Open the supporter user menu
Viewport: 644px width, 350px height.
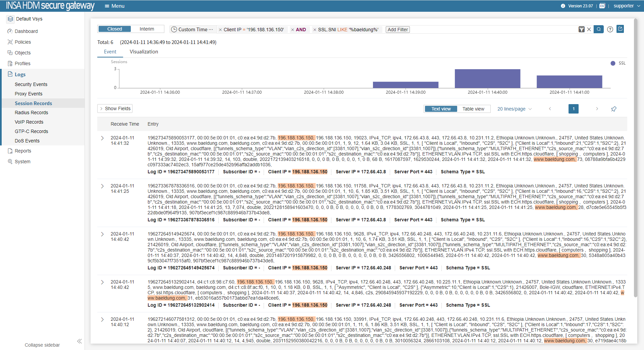(x=626, y=6)
